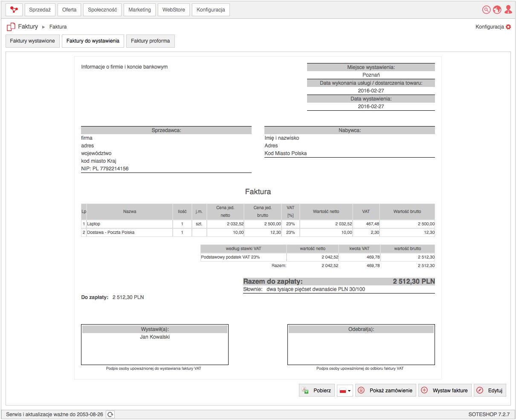Click the Jan Kowalski issuer name
The width and height of the screenshot is (516, 420).
pos(155,337)
